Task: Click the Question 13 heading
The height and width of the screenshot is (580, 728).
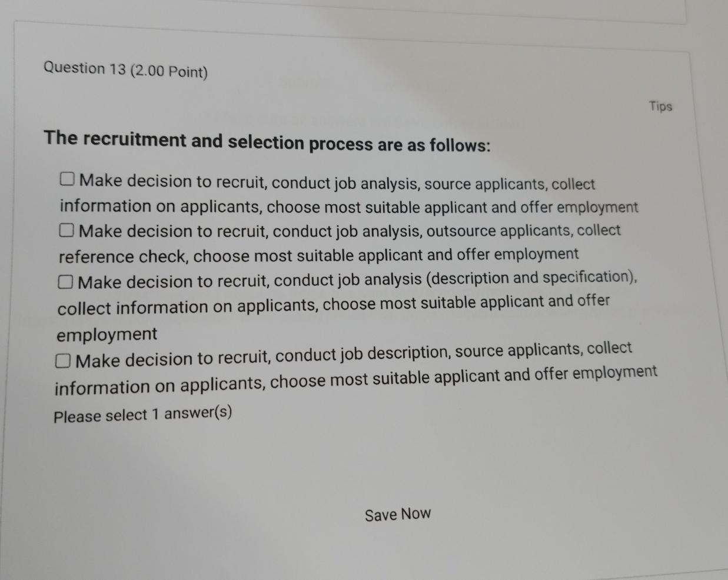Action: click(83, 69)
